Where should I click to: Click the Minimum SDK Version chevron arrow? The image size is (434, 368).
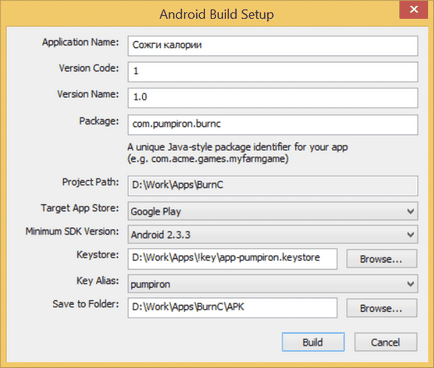(410, 235)
